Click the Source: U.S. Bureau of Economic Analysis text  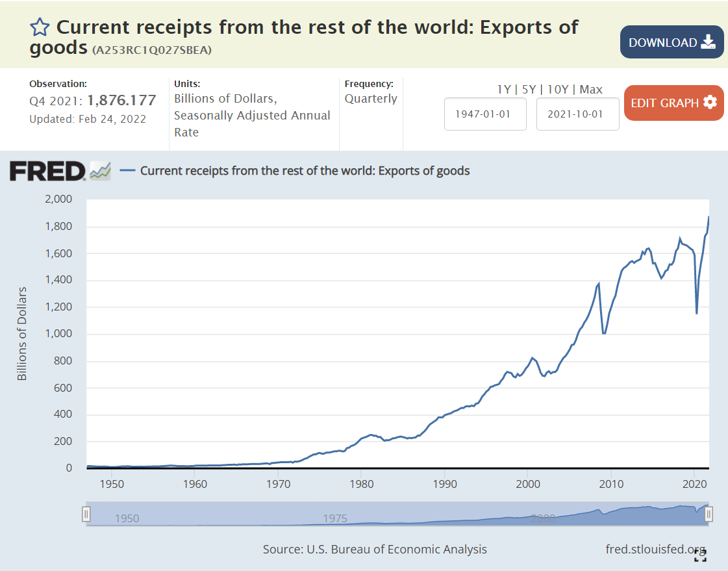(375, 549)
